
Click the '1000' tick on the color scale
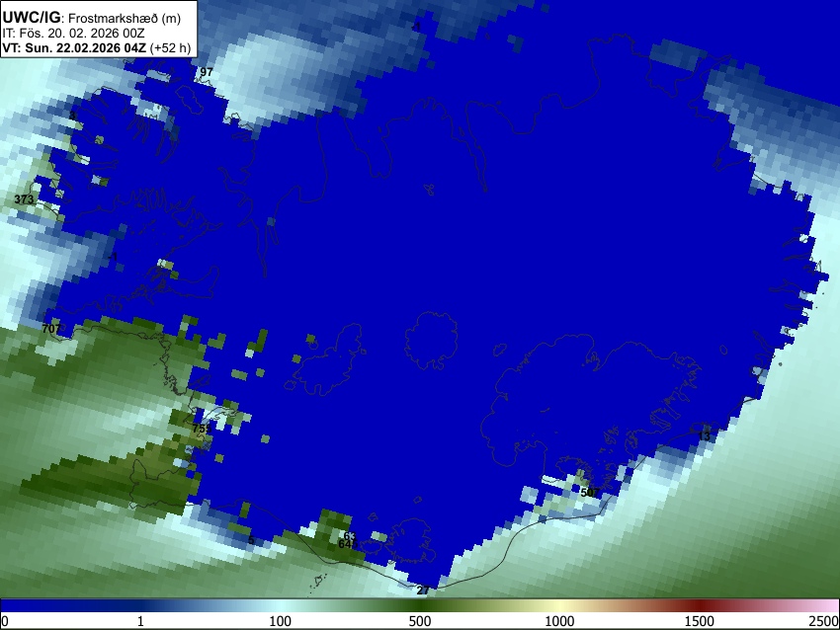(559, 621)
